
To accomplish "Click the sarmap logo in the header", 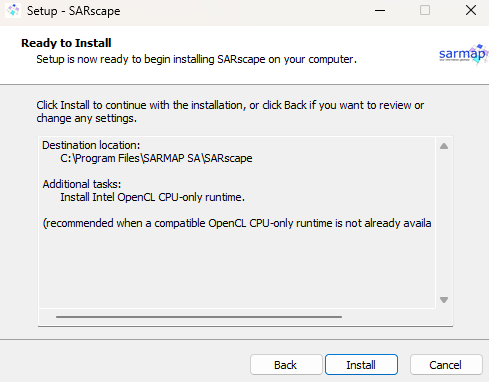I will tap(464, 54).
